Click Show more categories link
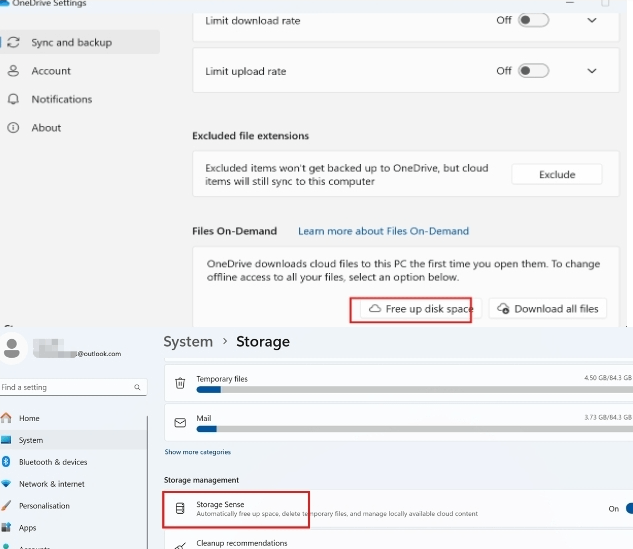The width and height of the screenshot is (633, 549). (197, 452)
